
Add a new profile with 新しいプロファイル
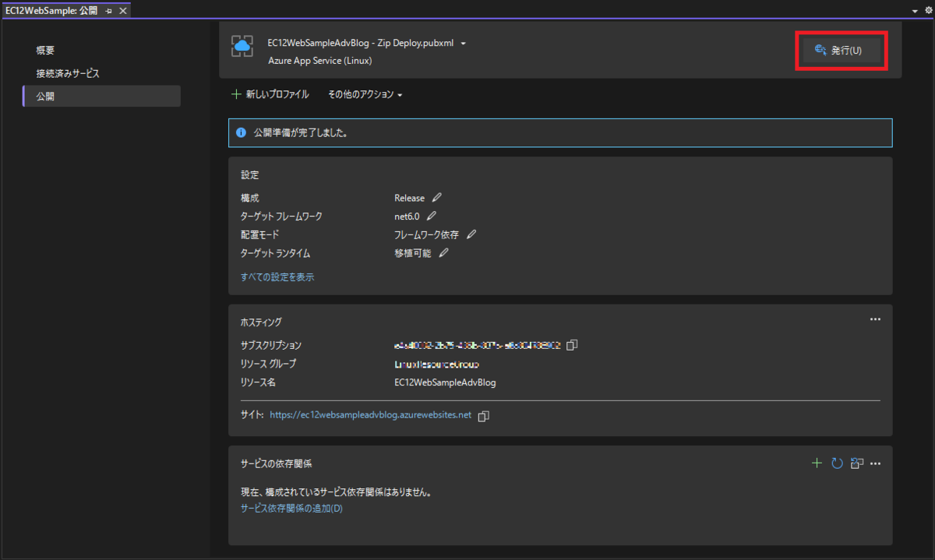point(270,94)
